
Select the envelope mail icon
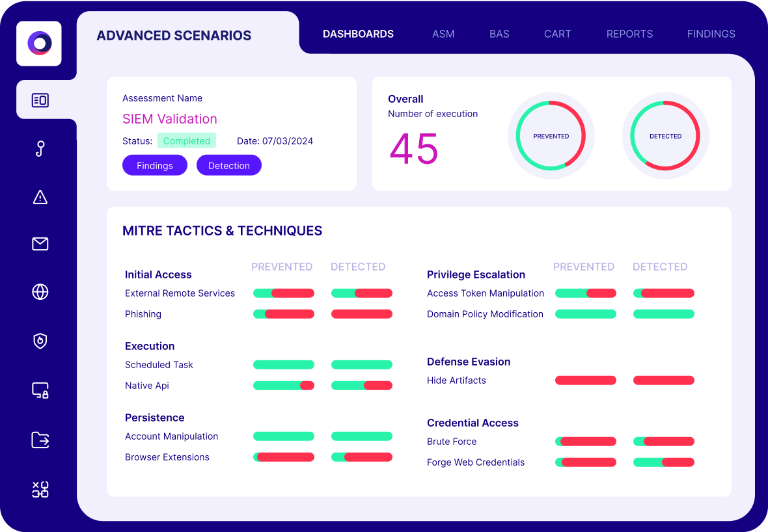pos(40,244)
